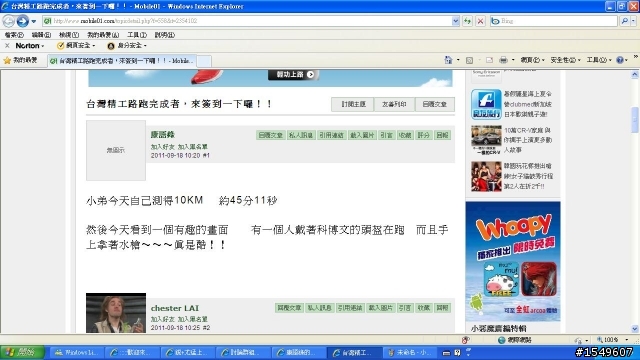Expand command bar overflow chevron
The height and width of the screenshot is (360, 640).
(x=636, y=57)
